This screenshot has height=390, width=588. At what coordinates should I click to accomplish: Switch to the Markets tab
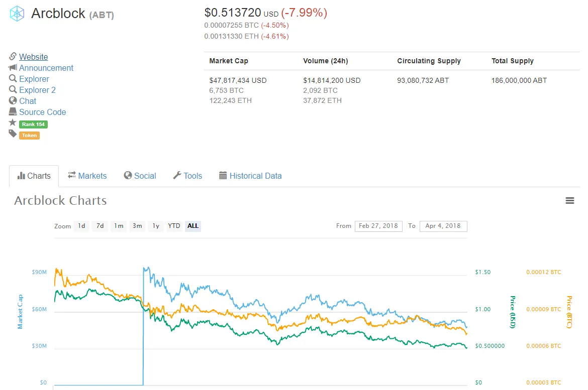point(87,176)
